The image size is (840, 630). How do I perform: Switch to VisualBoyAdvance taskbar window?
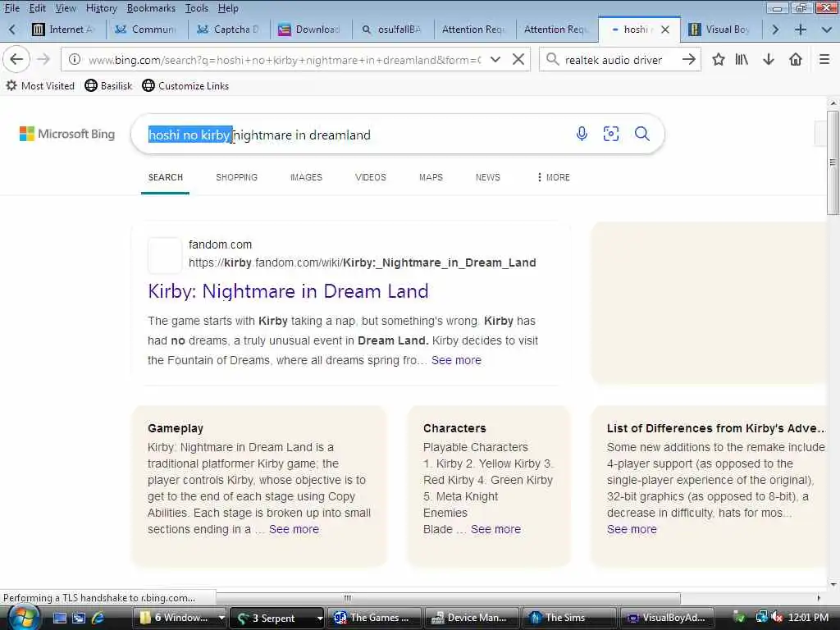click(666, 618)
